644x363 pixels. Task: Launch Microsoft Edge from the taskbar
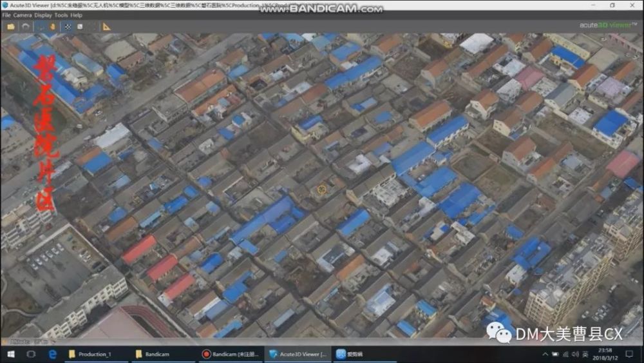tap(53, 354)
